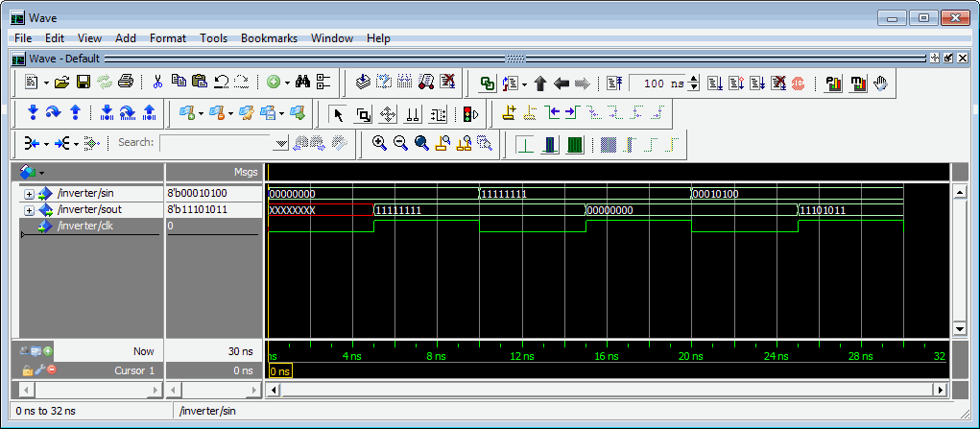Viewport: 980px width, 429px height.
Task: Zoom out of the waveform
Action: point(400,143)
